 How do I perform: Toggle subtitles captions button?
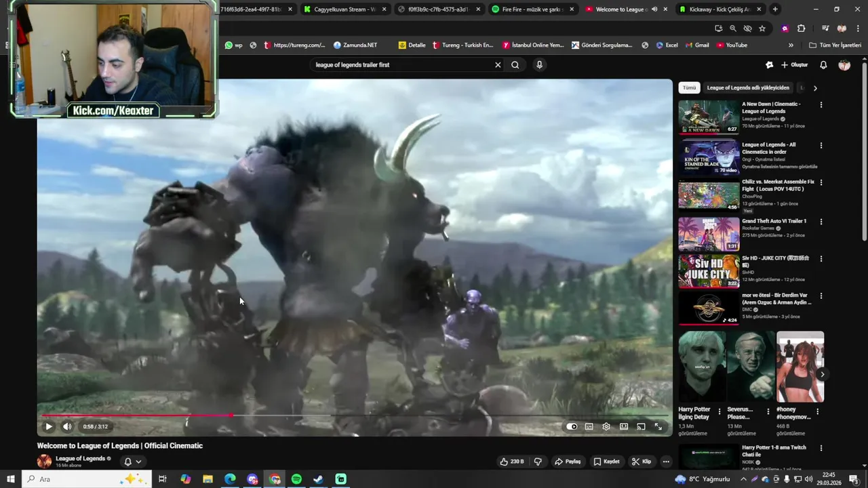(x=589, y=426)
